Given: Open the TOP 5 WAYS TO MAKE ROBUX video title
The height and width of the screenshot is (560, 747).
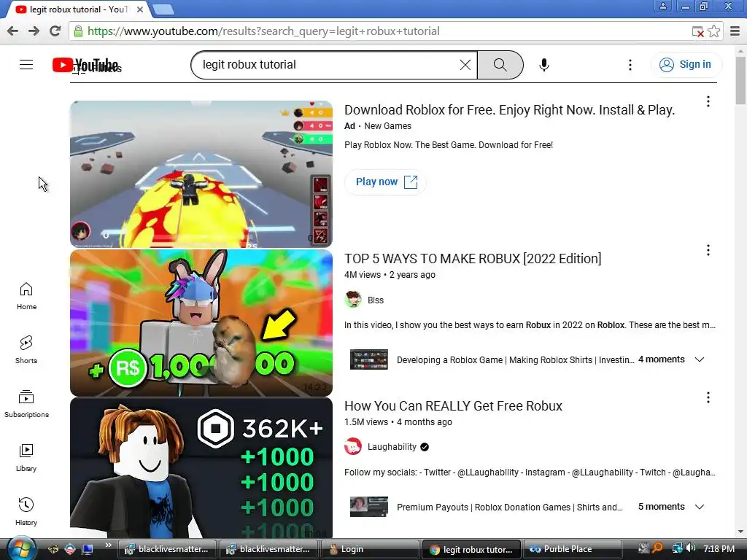Looking at the screenshot, I should 473,259.
